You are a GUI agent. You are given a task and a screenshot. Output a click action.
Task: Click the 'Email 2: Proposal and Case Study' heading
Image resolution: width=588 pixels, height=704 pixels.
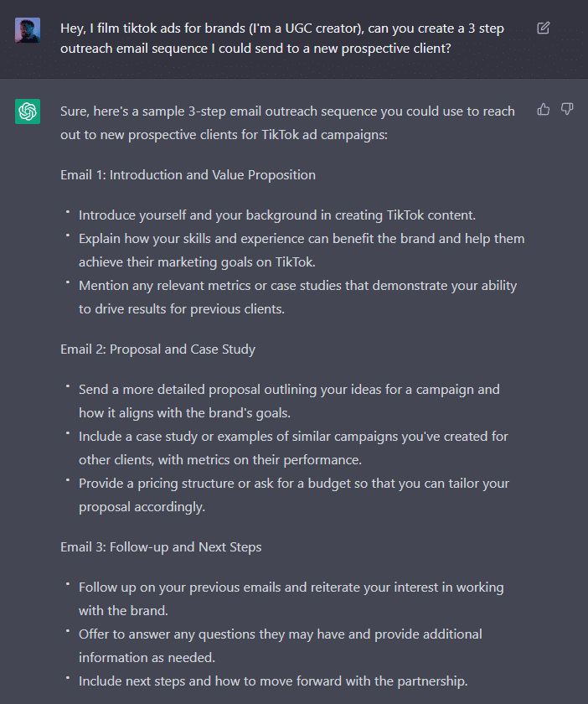pyautogui.click(x=158, y=349)
